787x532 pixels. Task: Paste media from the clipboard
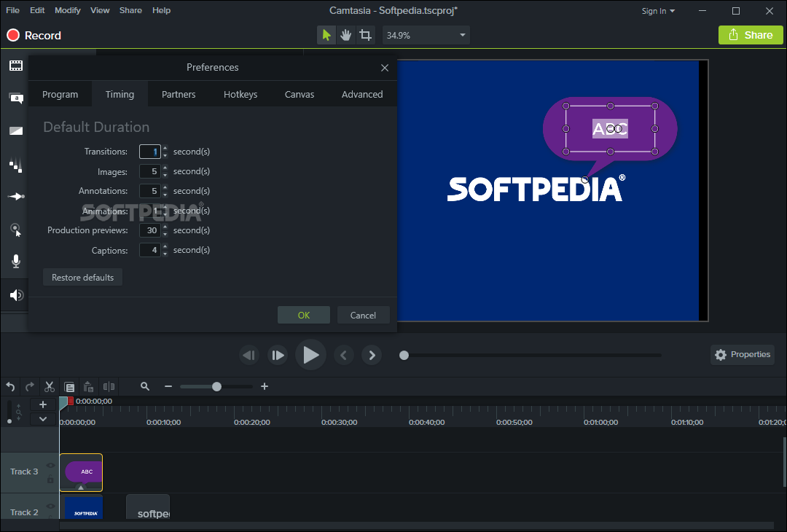[89, 386]
